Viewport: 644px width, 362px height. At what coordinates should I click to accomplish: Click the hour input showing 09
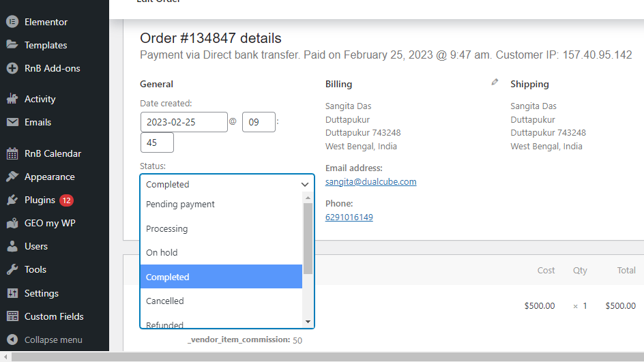click(259, 122)
